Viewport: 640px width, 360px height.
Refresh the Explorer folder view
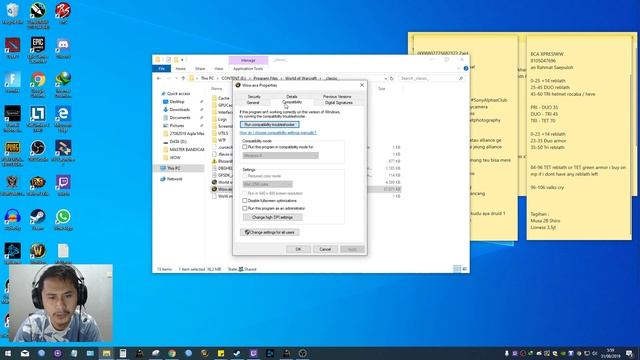click(391, 78)
